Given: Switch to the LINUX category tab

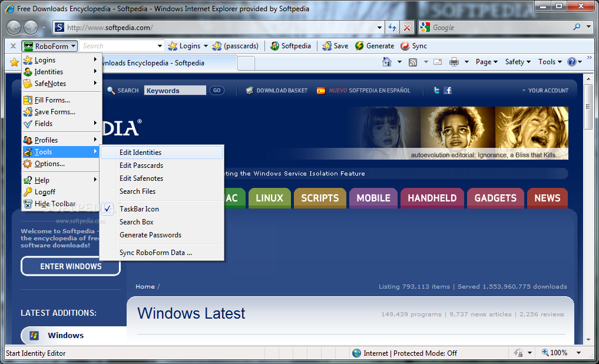Looking at the screenshot, I should click(x=270, y=198).
